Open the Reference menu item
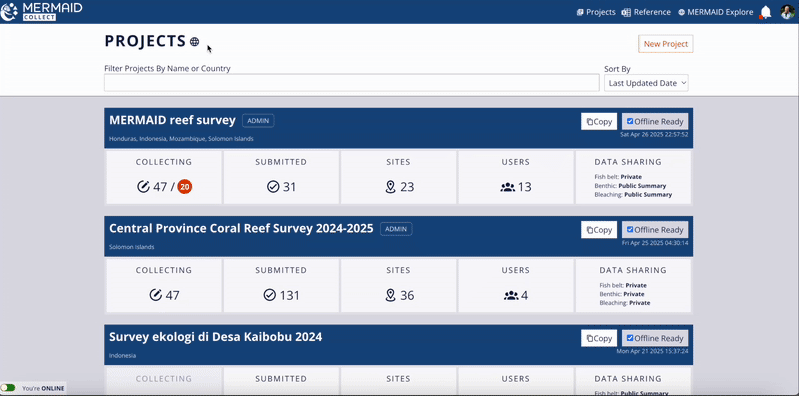Screen dimensions: 799x396 [x=646, y=12]
